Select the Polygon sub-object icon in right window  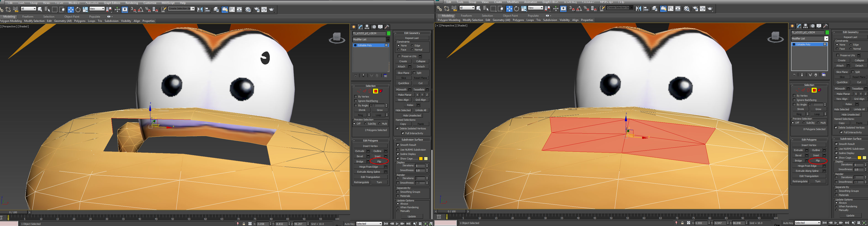point(814,90)
